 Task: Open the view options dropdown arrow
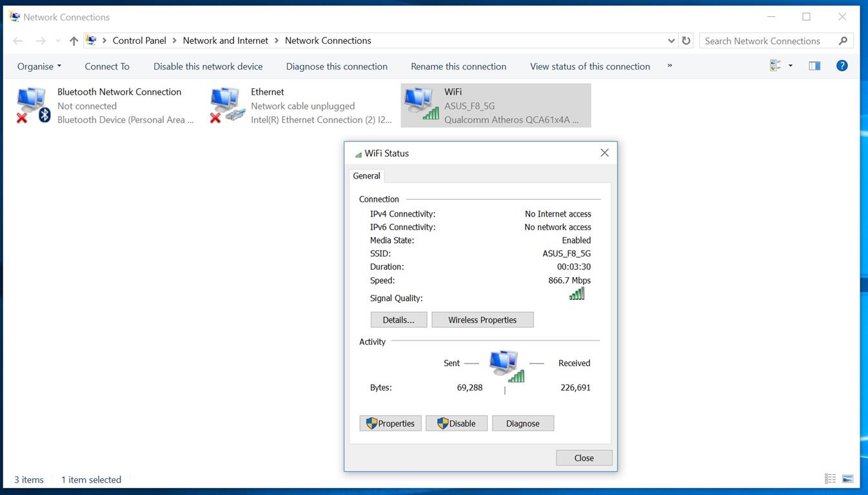point(791,66)
